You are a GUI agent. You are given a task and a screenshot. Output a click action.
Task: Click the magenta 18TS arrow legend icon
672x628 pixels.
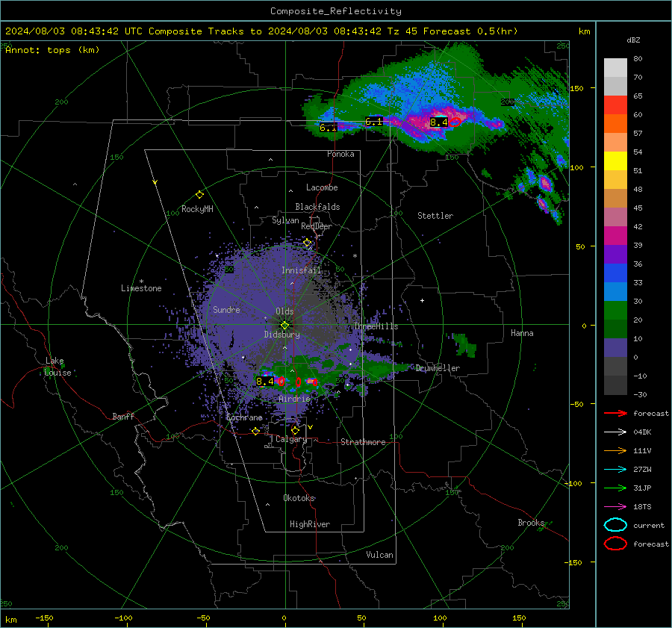click(x=615, y=507)
